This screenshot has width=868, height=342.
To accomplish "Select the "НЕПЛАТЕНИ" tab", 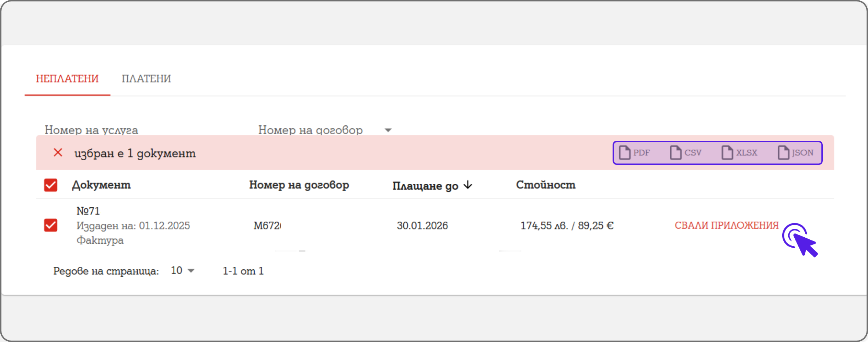I will click(x=67, y=79).
